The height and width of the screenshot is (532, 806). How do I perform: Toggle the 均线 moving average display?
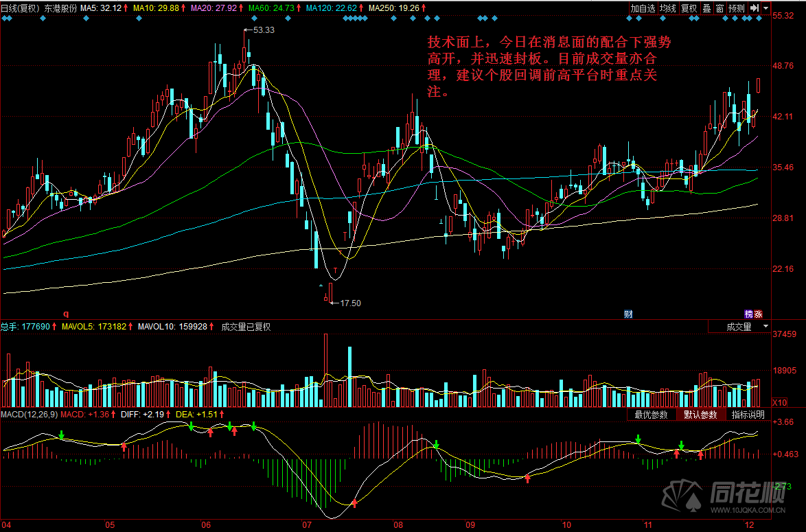[667, 8]
